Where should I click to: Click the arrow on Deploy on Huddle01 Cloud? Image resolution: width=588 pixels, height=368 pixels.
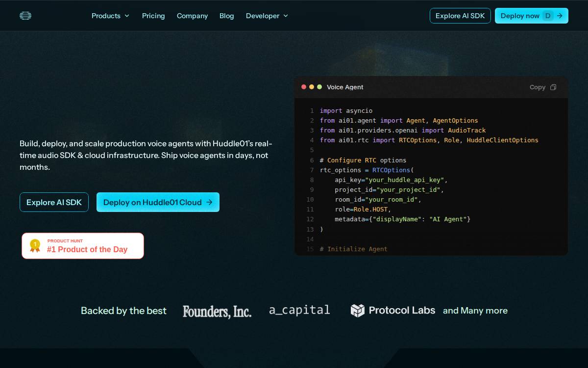pyautogui.click(x=209, y=202)
